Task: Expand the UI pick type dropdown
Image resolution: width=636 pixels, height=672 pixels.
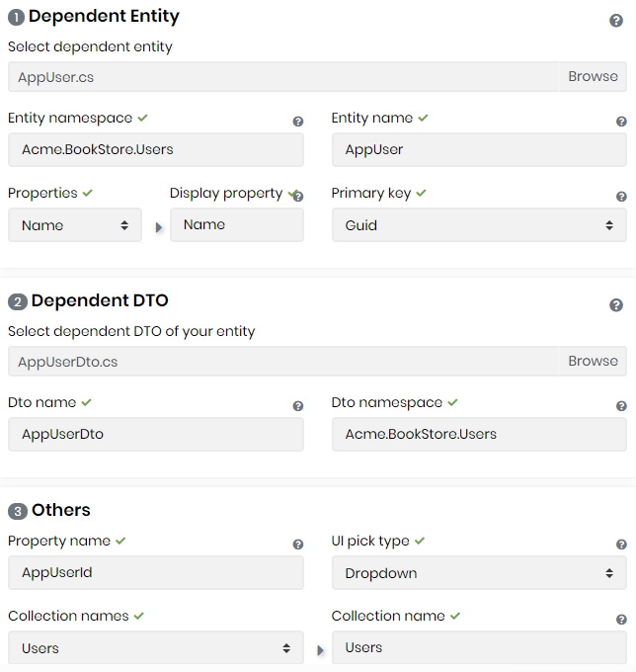Action: point(479,573)
